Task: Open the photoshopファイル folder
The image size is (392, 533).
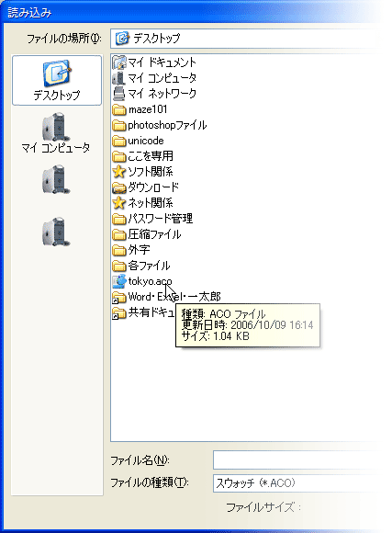Action: [160, 125]
